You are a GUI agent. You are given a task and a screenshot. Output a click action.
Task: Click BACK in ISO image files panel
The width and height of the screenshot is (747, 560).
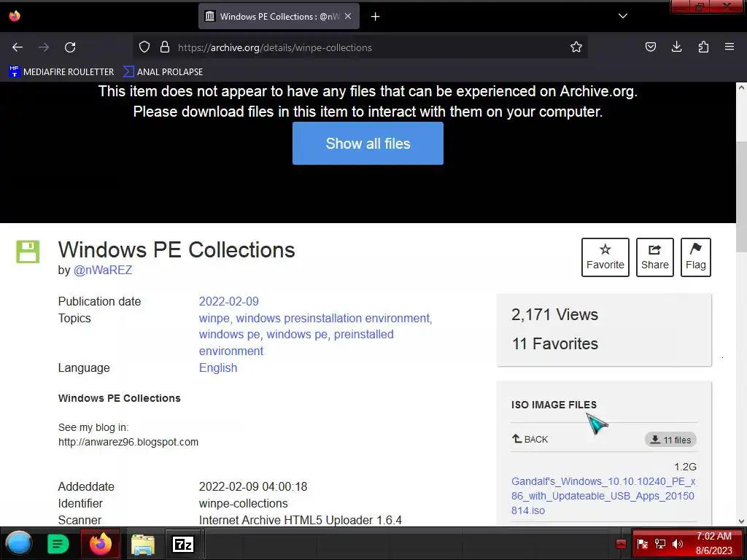click(x=530, y=439)
